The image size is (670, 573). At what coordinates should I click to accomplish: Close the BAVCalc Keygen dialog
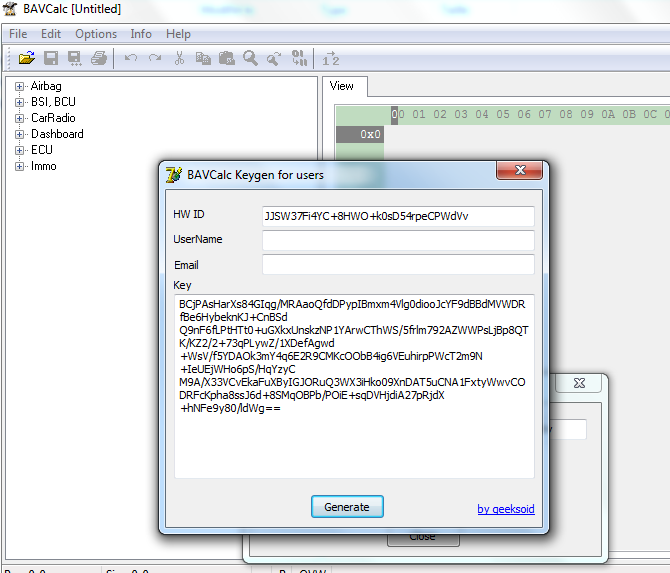click(520, 170)
